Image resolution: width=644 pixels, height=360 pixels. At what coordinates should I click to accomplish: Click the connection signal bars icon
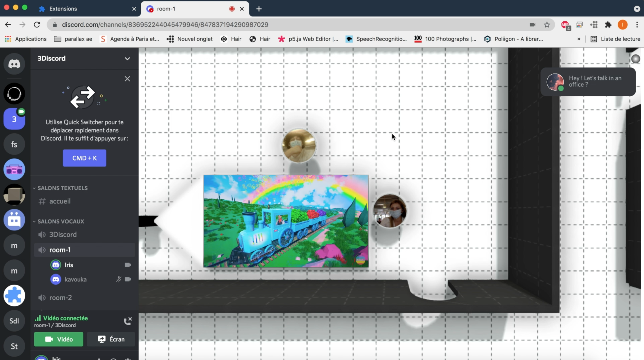(38, 318)
